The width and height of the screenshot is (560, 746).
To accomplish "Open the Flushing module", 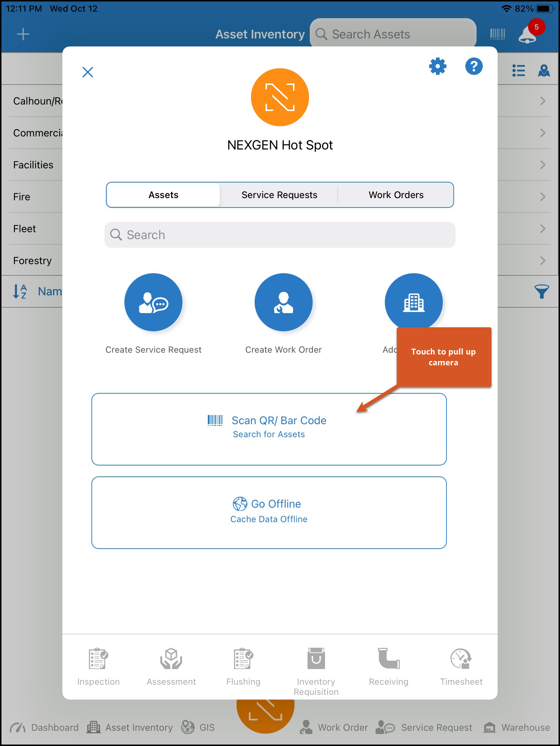I will [x=243, y=667].
